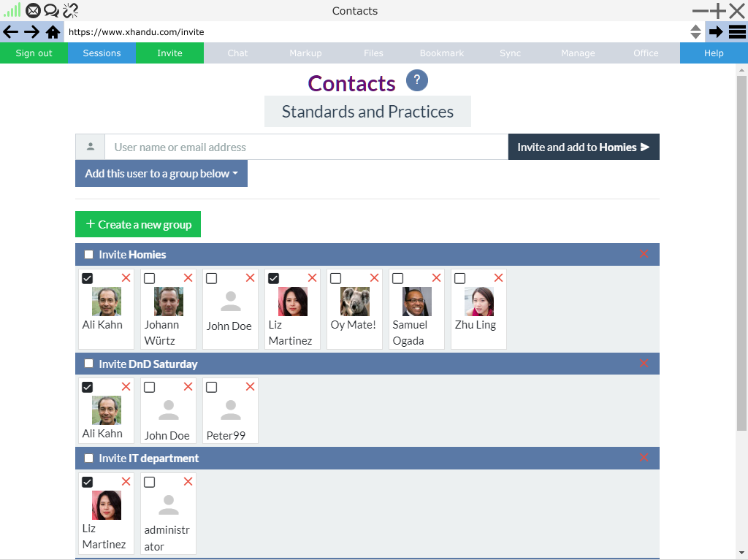The image size is (748, 560).
Task: Remove Samuel Ogada from Homies
Action: (x=436, y=278)
